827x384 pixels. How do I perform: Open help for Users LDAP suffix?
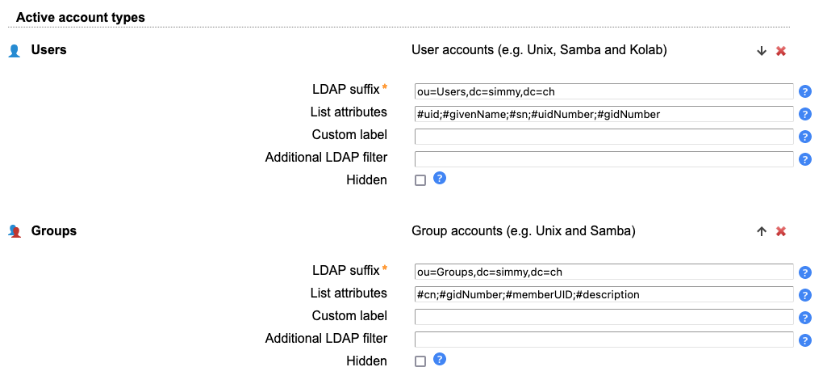pos(805,92)
